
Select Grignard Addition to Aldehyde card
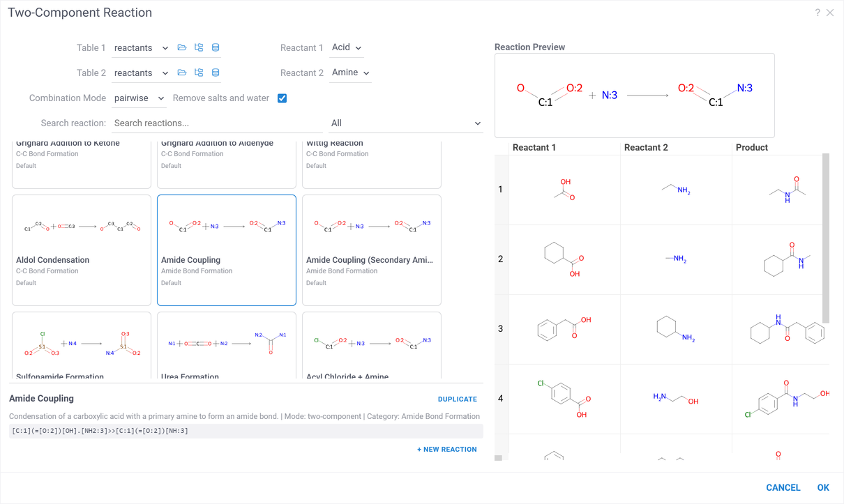(227, 164)
